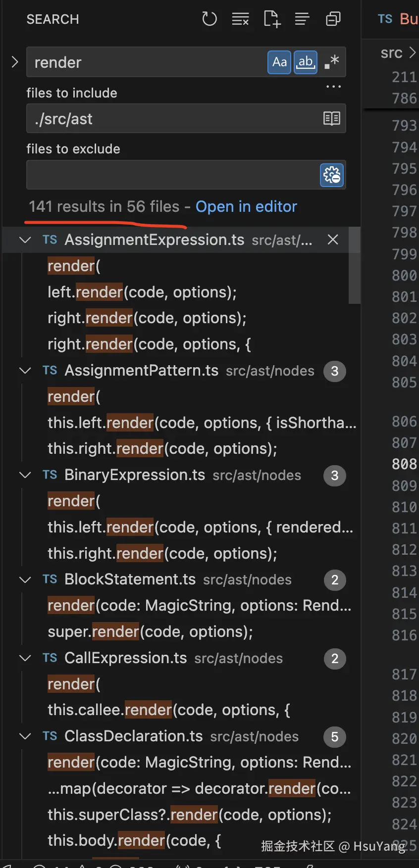The height and width of the screenshot is (868, 419).
Task: Refresh the search results
Action: tap(209, 19)
